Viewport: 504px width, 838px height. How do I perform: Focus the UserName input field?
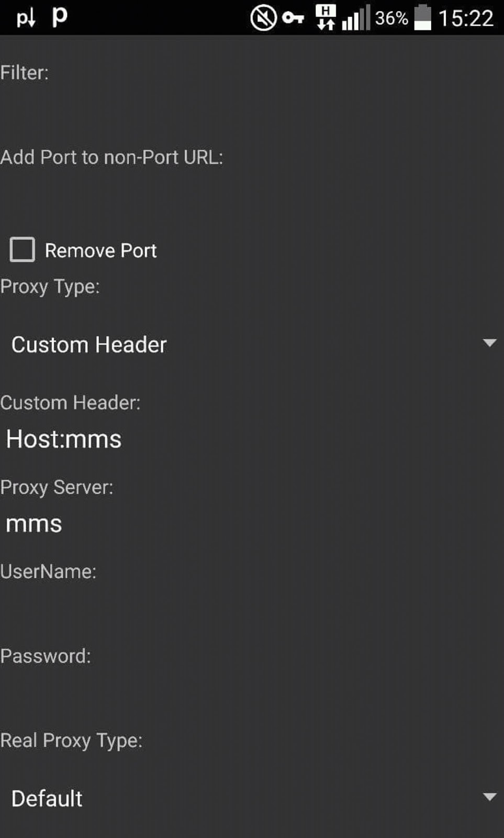pyautogui.click(x=251, y=609)
